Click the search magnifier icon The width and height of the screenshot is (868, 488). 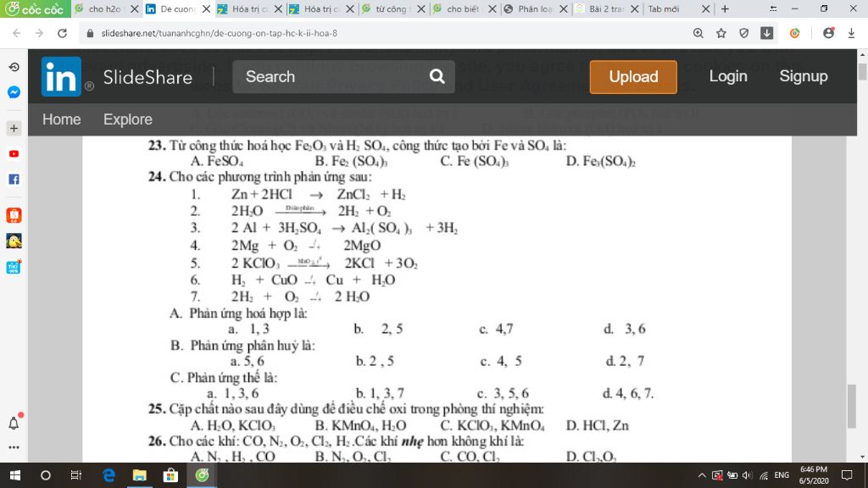[437, 76]
